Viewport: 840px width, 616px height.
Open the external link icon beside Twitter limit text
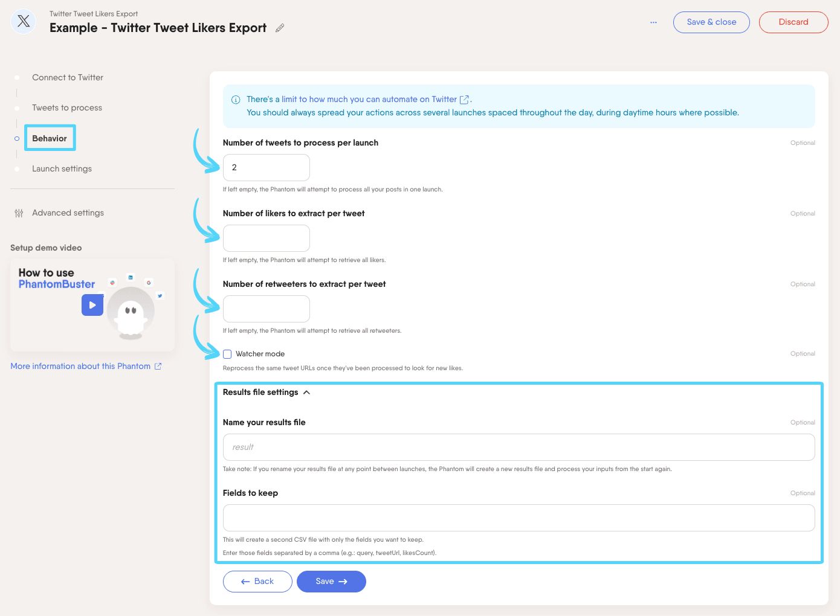pos(464,100)
